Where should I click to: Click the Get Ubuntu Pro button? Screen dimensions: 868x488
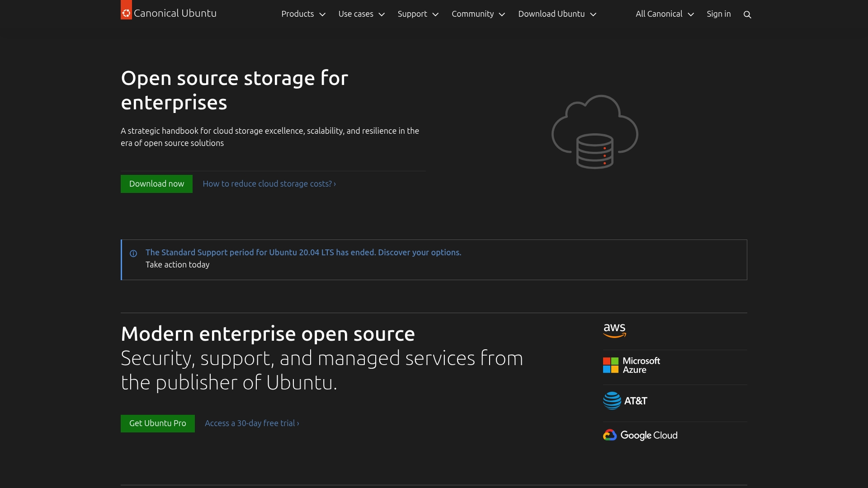[157, 423]
